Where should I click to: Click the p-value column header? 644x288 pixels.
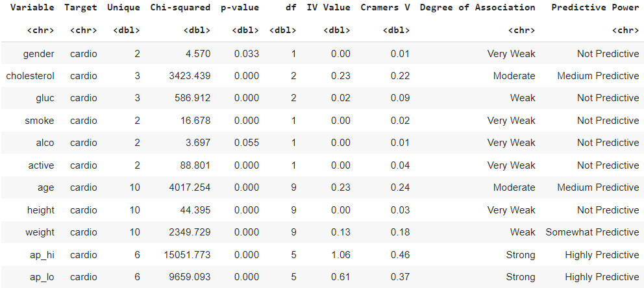(240, 8)
